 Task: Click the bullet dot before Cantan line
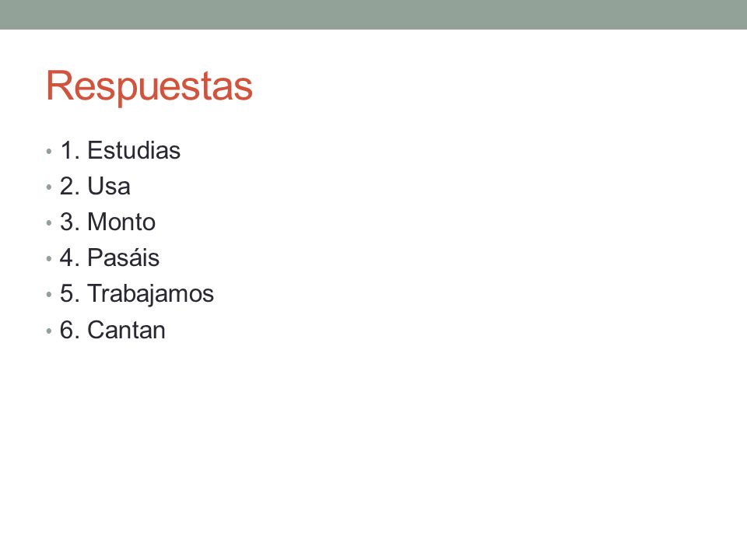48,331
